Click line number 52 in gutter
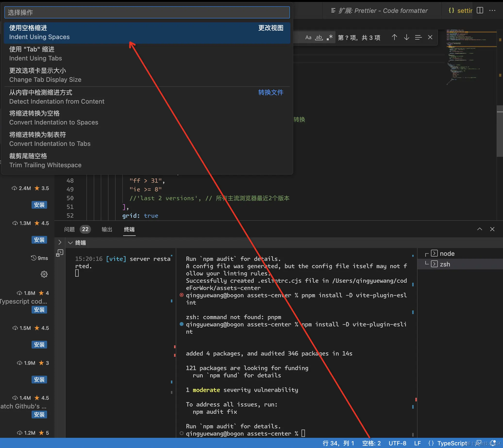The height and width of the screenshot is (448, 503). pos(70,216)
